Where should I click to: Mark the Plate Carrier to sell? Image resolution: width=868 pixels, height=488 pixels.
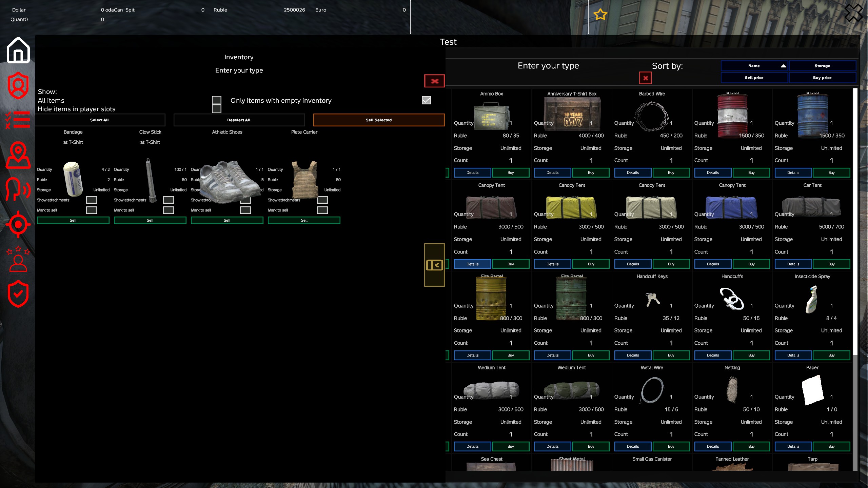(x=322, y=210)
